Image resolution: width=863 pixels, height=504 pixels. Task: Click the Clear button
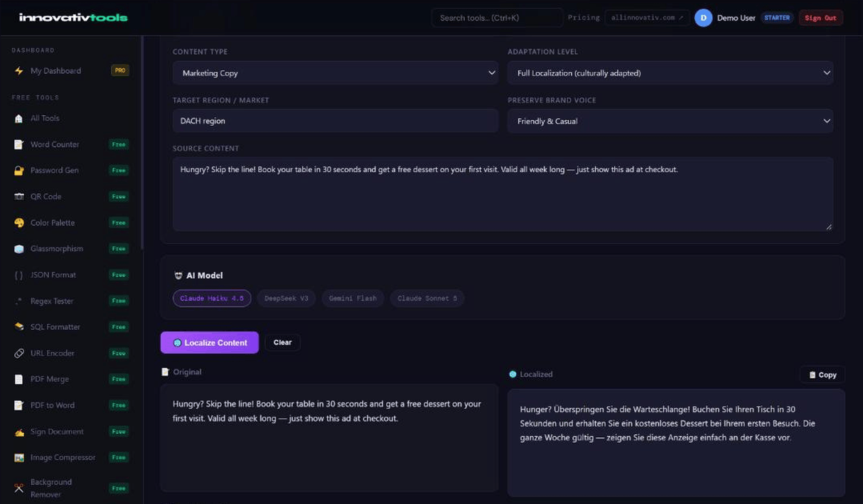tap(283, 343)
